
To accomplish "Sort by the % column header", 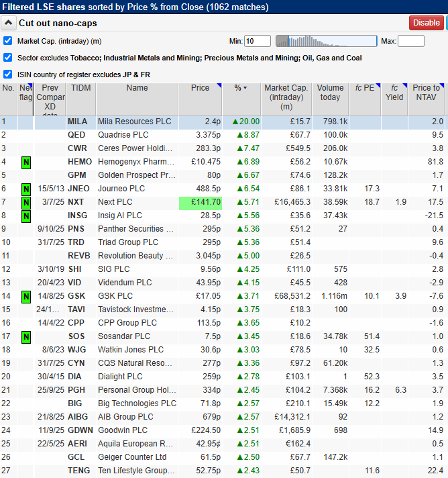I will (241, 99).
